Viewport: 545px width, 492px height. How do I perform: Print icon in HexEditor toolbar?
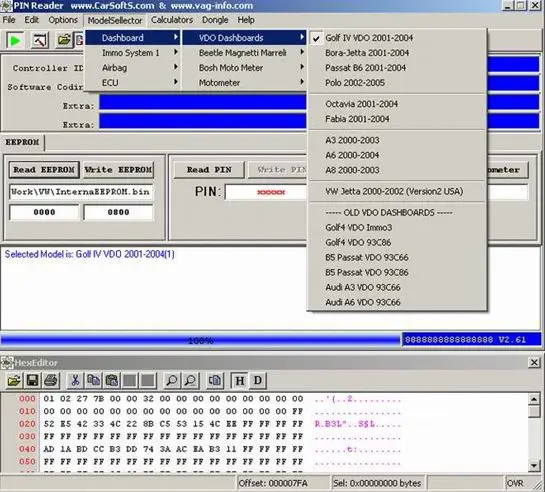(x=51, y=380)
